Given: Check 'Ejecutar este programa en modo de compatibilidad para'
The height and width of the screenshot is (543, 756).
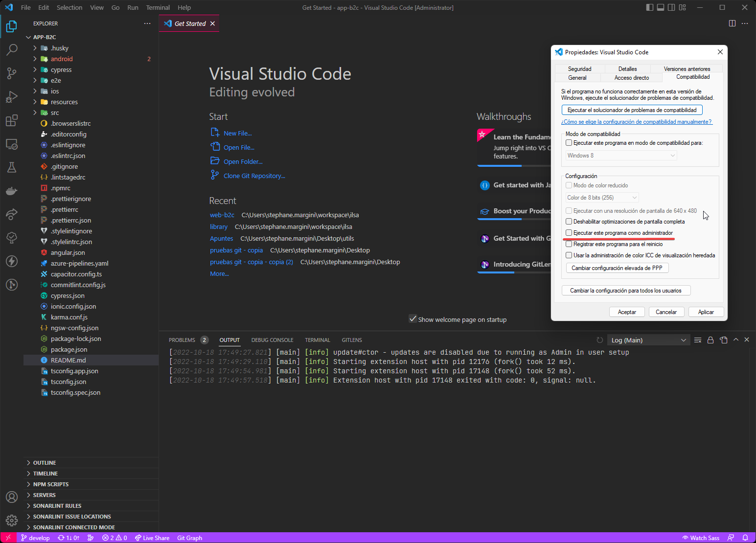Looking at the screenshot, I should [569, 143].
